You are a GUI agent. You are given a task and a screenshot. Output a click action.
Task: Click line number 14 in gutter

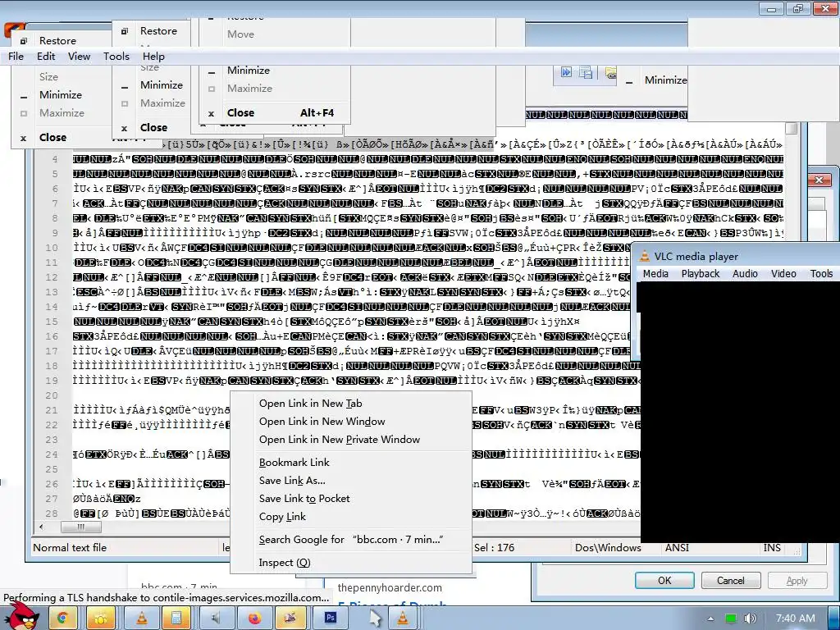(x=52, y=307)
